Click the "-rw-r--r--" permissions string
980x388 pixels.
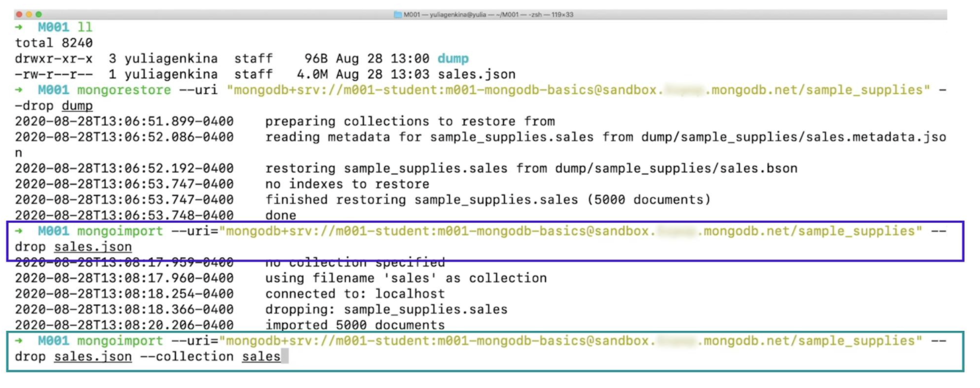(x=54, y=74)
